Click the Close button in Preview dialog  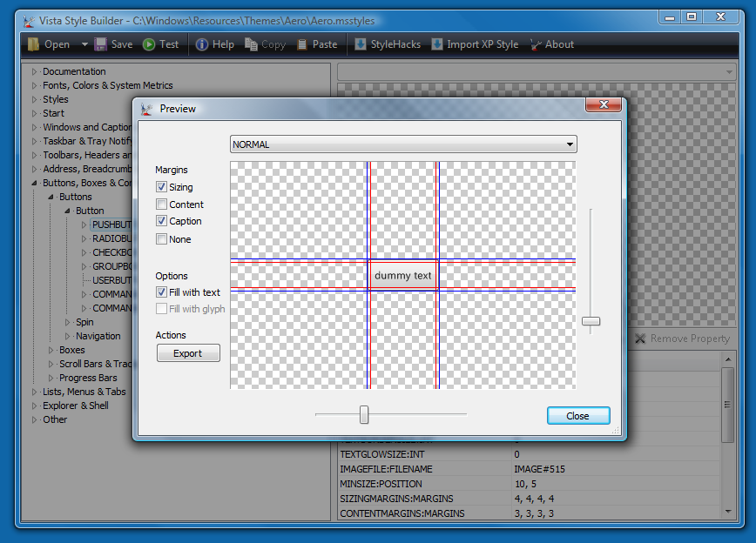[x=578, y=416]
